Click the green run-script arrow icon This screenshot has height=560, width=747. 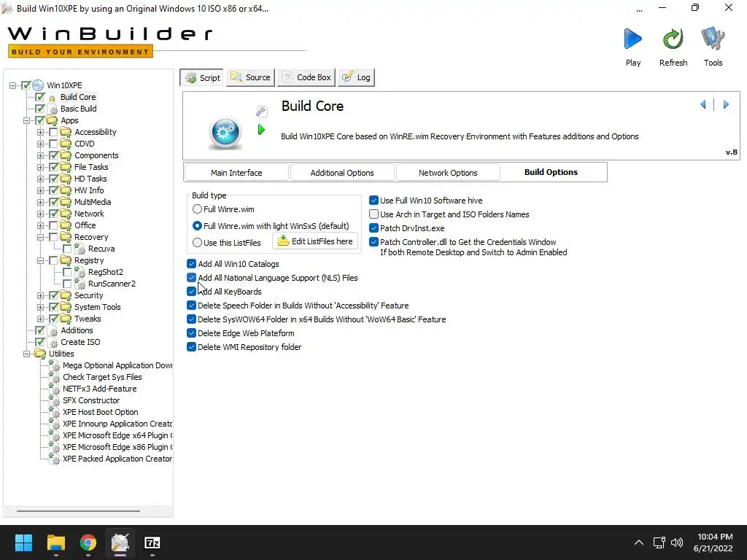coord(261,130)
